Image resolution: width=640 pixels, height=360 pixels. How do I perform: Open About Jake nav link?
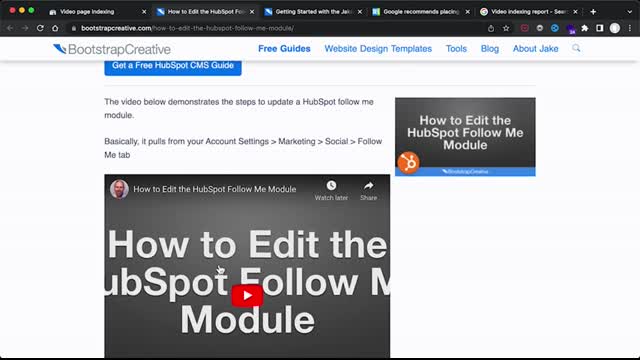pyautogui.click(x=536, y=49)
